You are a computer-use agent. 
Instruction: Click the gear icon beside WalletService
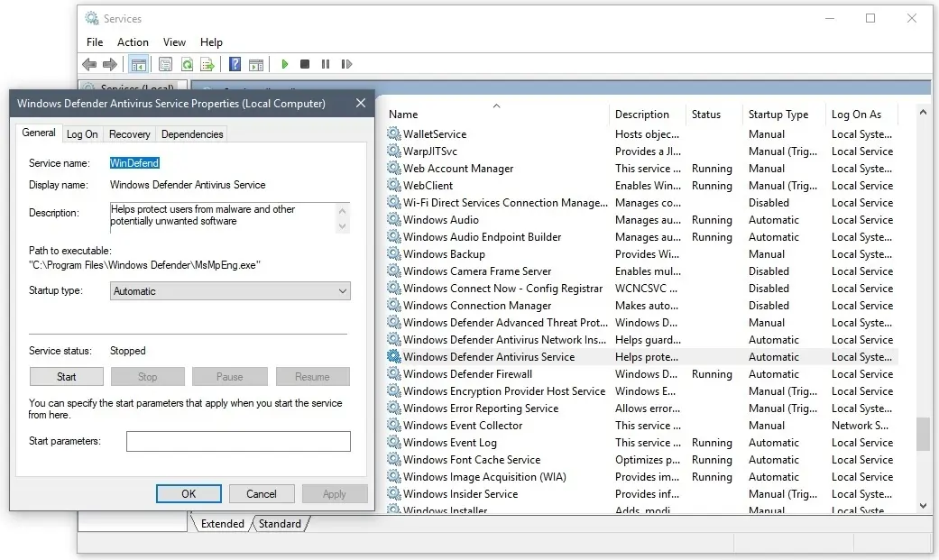[x=393, y=133]
